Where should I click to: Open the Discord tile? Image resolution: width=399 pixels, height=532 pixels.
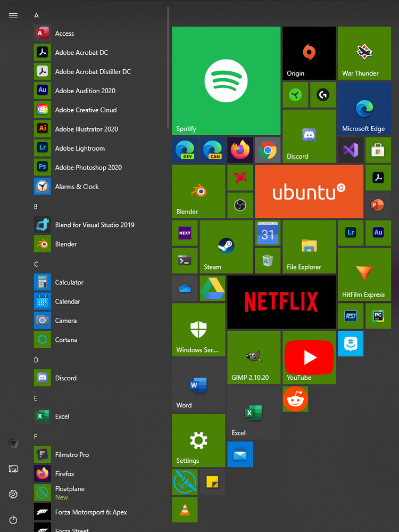click(x=309, y=136)
